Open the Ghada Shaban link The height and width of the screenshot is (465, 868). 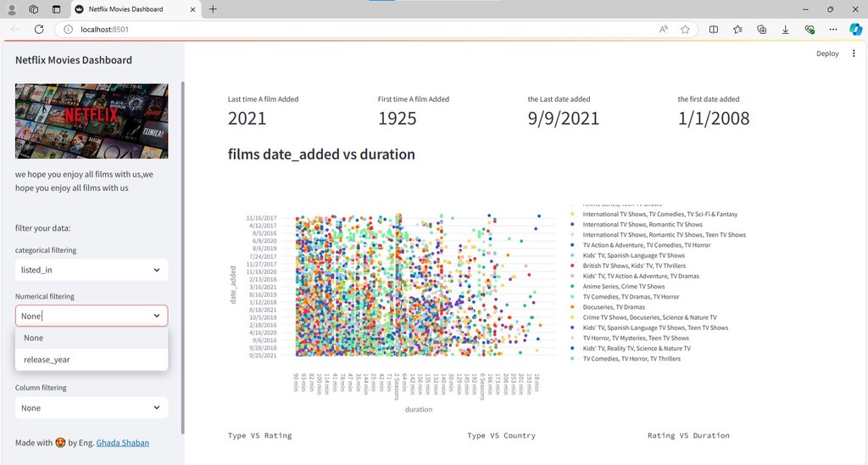point(122,442)
